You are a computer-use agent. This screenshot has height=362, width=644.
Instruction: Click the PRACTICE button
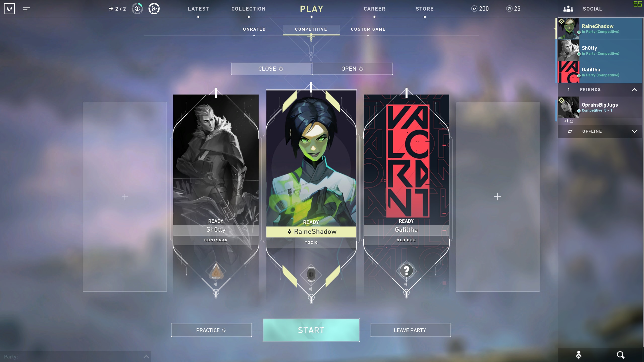click(x=211, y=330)
